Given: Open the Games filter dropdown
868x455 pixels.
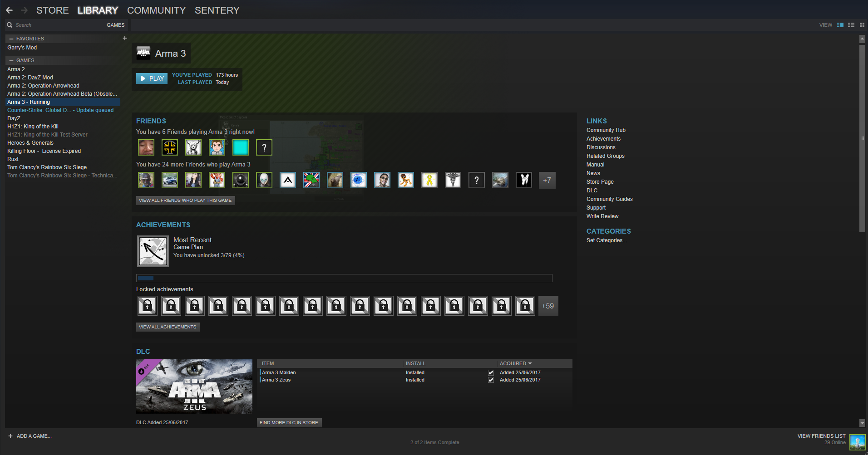Looking at the screenshot, I should point(115,25).
